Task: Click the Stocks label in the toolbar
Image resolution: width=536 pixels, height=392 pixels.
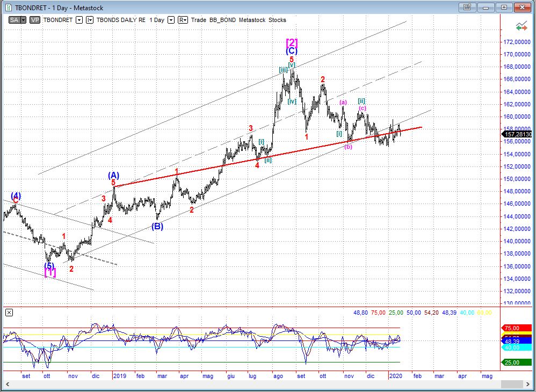Action: click(x=277, y=20)
